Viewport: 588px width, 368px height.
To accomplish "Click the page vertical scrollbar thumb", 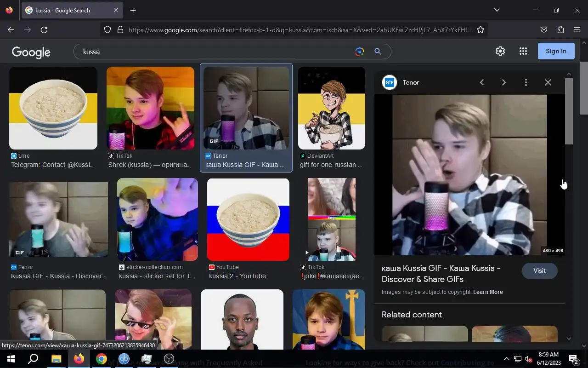I will [x=584, y=87].
